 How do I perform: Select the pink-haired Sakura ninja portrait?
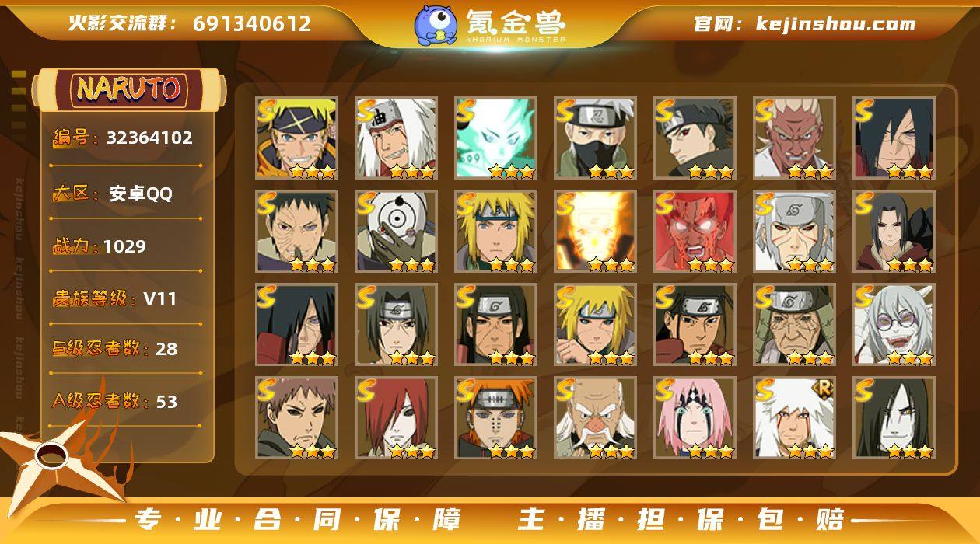[695, 418]
